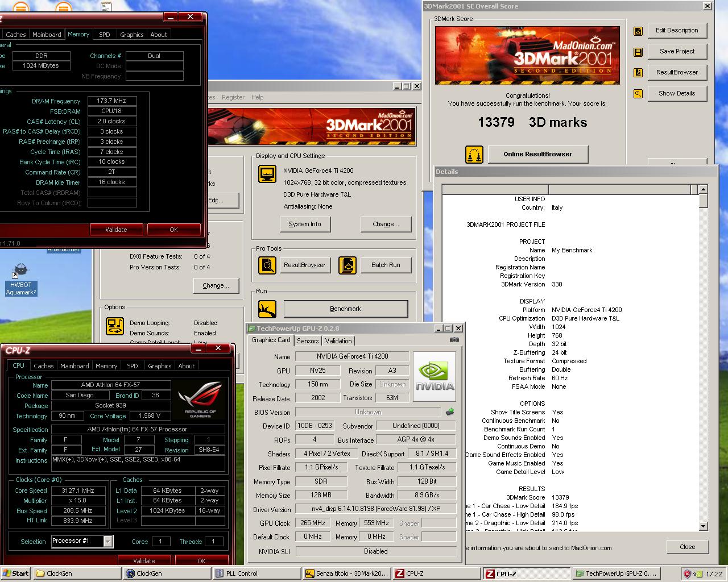This screenshot has width=728, height=582.
Task: Click the Start button on taskbar
Action: (15, 573)
